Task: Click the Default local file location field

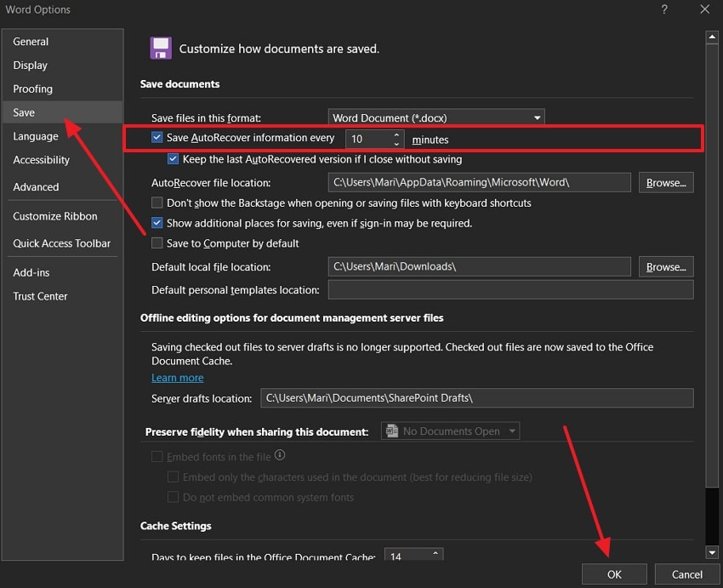Action: pos(479,267)
